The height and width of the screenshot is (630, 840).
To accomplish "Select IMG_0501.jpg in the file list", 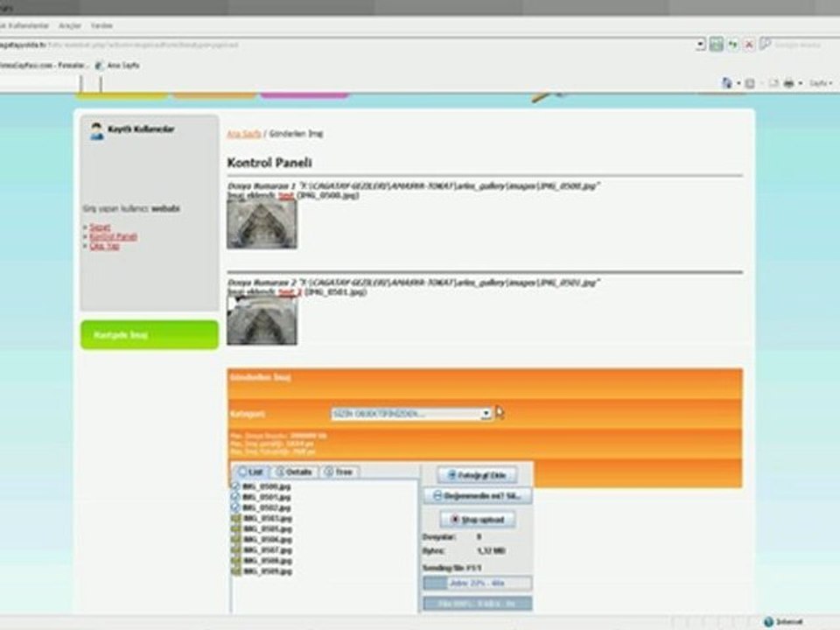I will coord(267,497).
